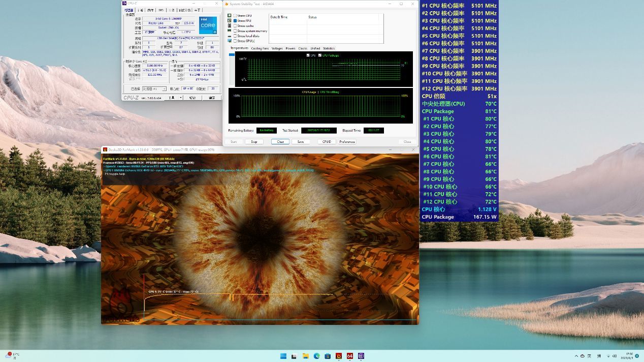This screenshot has height=362, width=644.
Task: Switch to FurMark via taskbar icon
Action: coord(339,356)
